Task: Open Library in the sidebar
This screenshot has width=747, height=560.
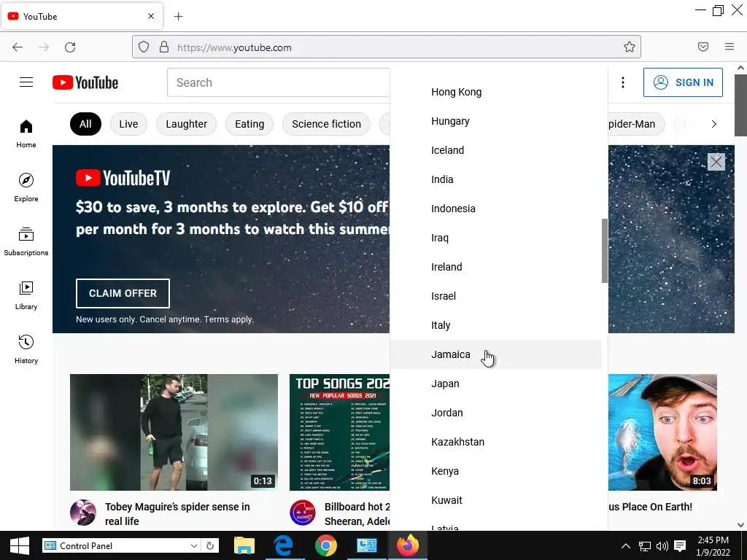Action: 26,295
